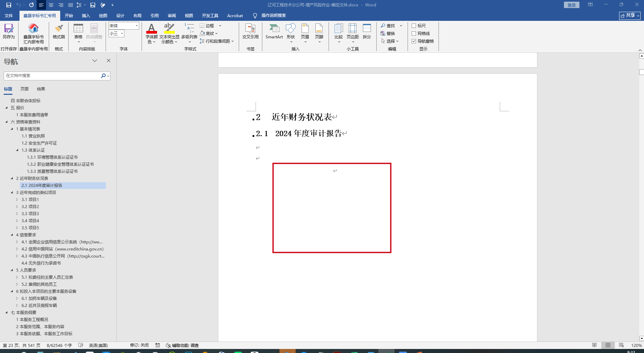Click the 文本突出显示颜色 highlight icon
This screenshot has width=644, height=353.
[x=169, y=33]
